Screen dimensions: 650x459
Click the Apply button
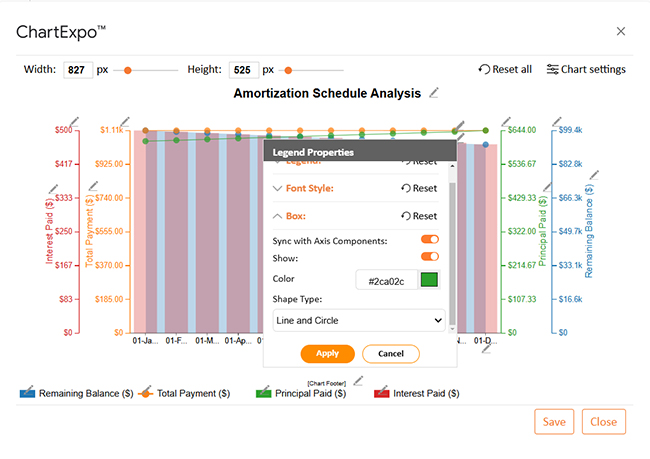327,354
